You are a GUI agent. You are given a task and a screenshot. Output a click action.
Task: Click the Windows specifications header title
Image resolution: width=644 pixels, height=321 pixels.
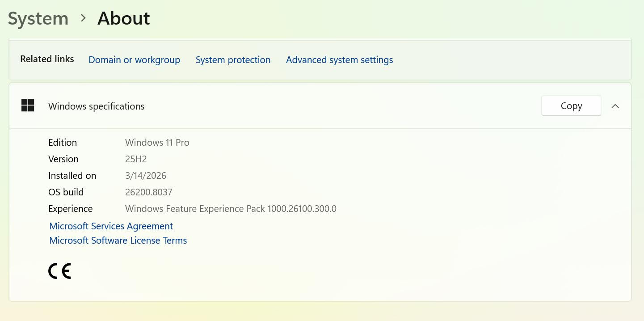96,106
